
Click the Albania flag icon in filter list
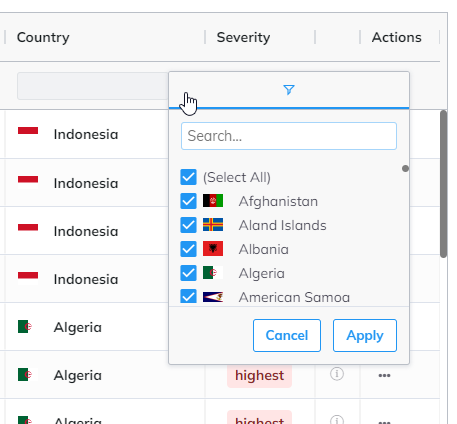(213, 249)
